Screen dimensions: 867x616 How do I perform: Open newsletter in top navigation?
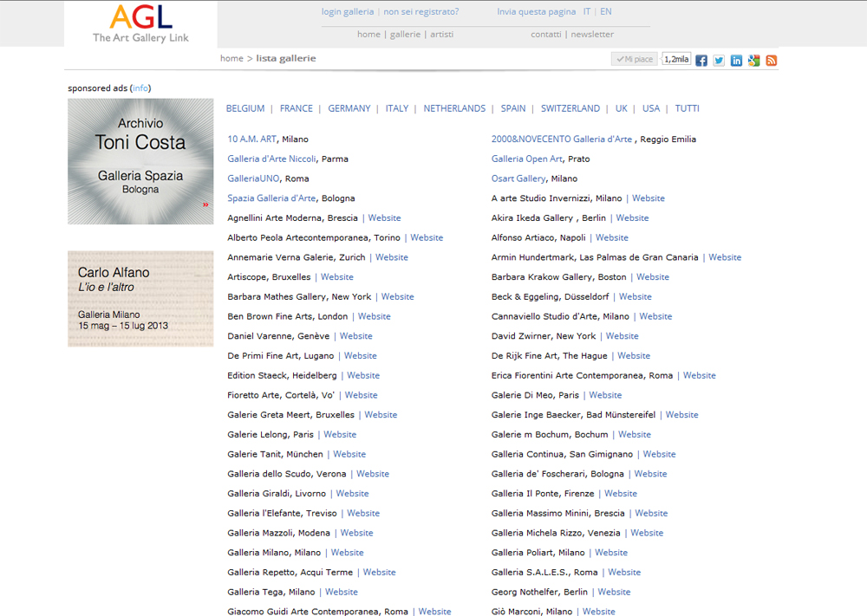(x=592, y=35)
